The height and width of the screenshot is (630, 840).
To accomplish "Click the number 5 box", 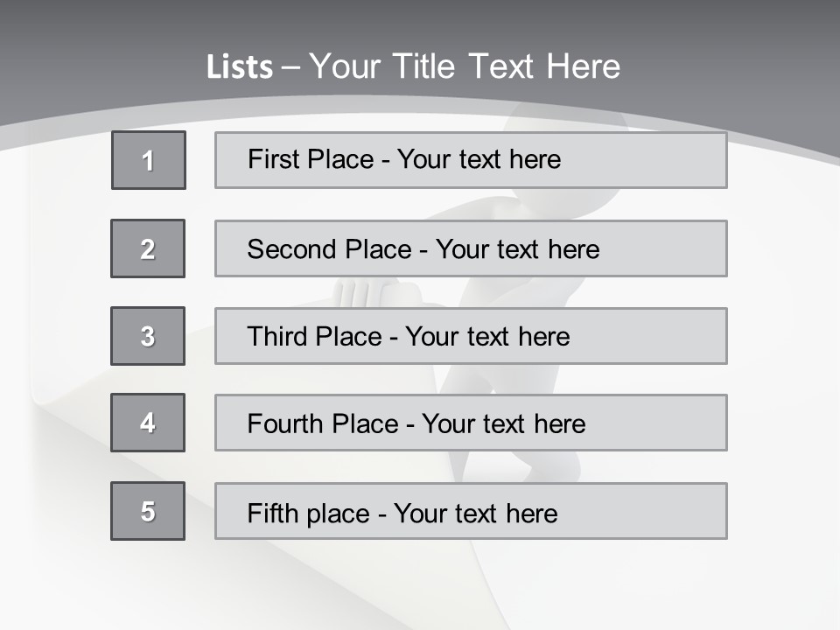I will click(x=148, y=511).
